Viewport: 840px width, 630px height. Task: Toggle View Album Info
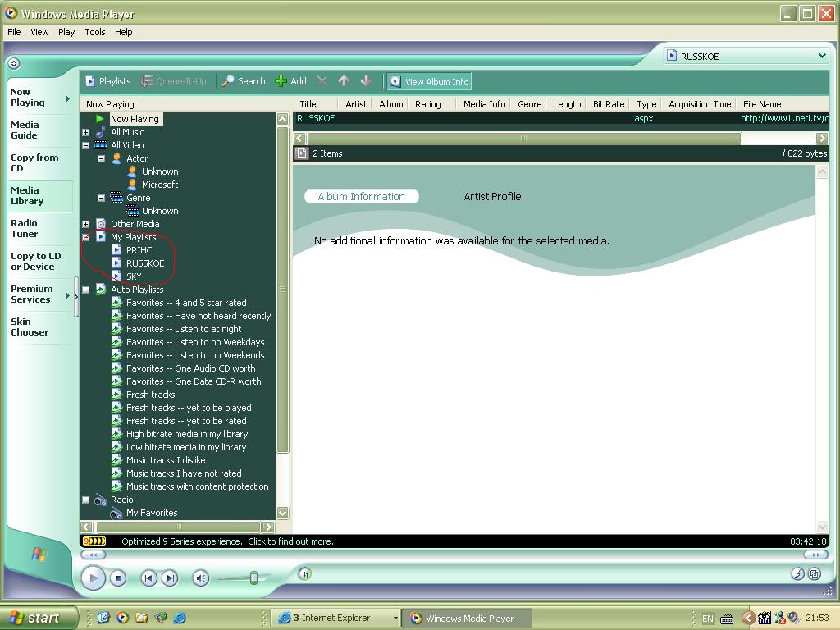coord(429,81)
